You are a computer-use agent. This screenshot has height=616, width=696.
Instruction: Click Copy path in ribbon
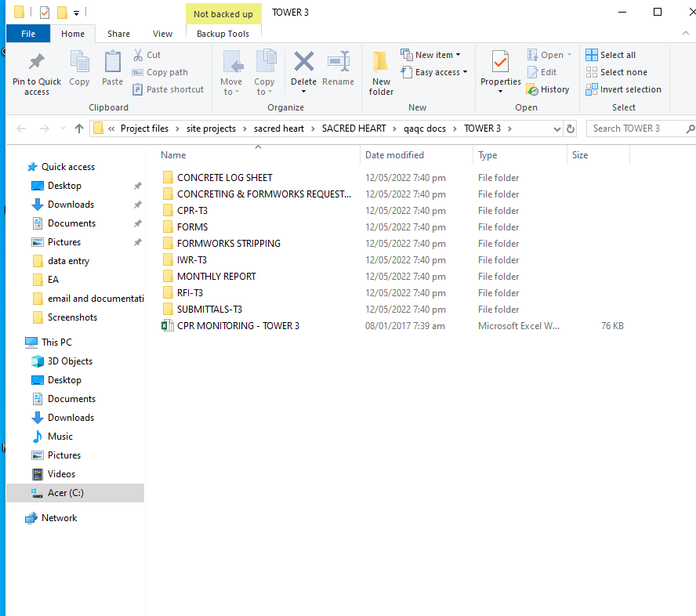tap(160, 72)
